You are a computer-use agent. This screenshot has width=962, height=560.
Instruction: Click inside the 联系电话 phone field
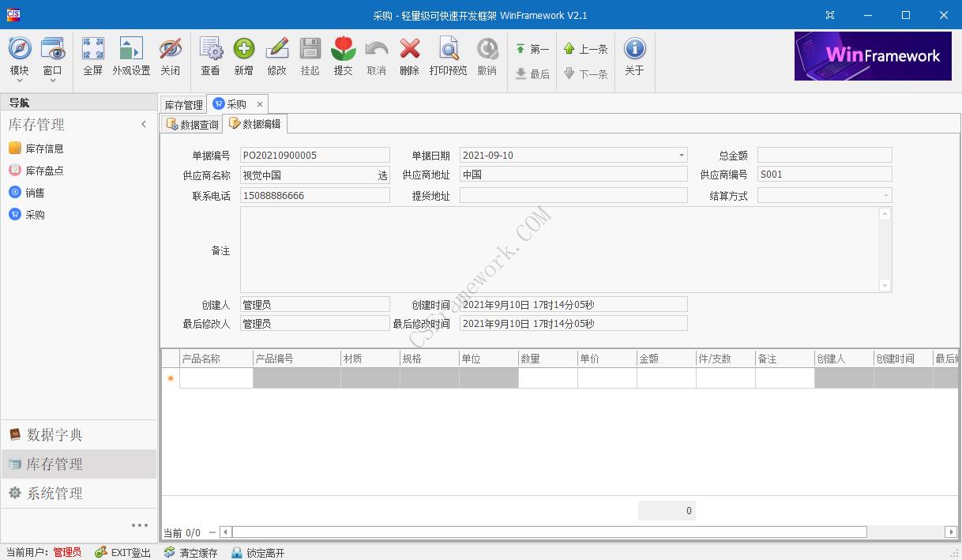(314, 195)
